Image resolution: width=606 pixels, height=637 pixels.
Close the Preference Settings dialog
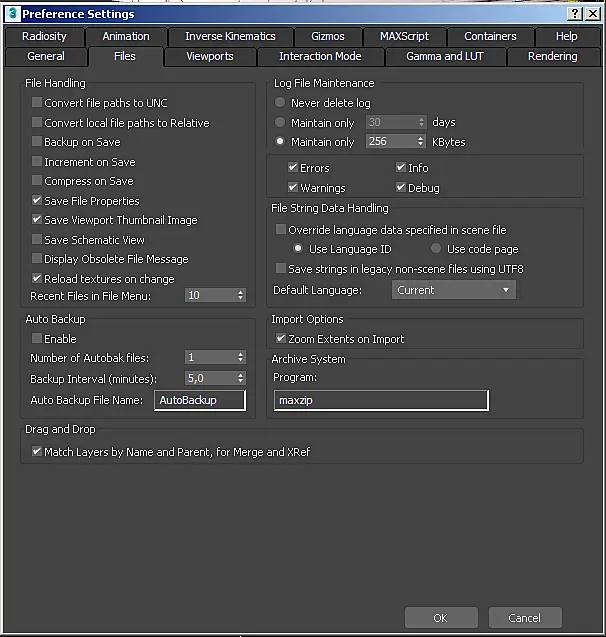[x=593, y=14]
